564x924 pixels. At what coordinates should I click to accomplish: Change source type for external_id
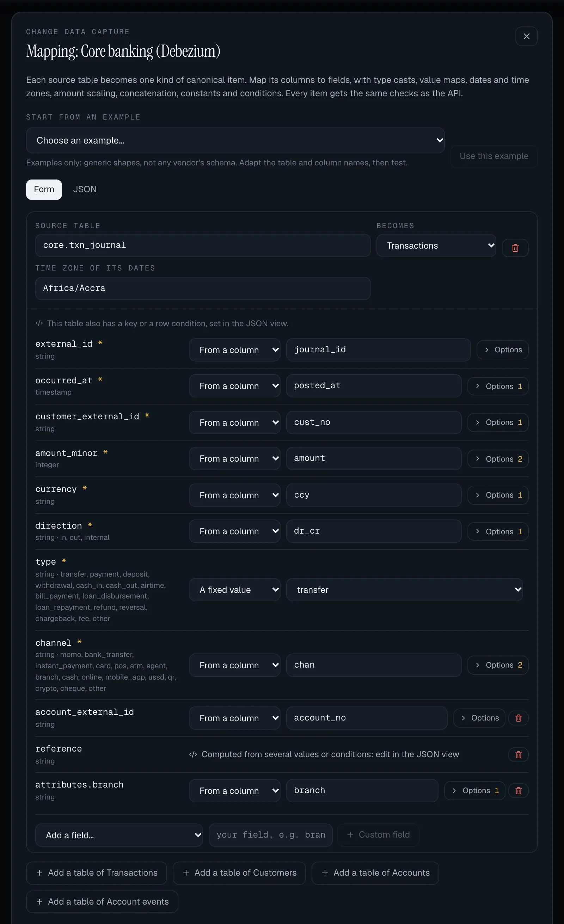pyautogui.click(x=234, y=350)
